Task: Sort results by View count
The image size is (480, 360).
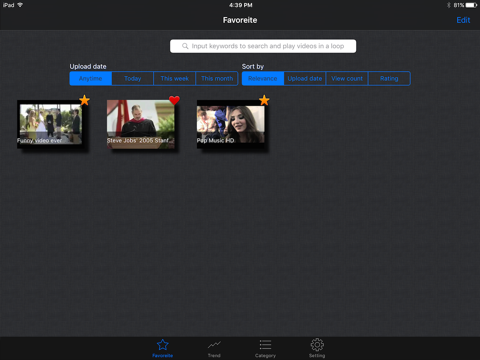Action: point(347,79)
